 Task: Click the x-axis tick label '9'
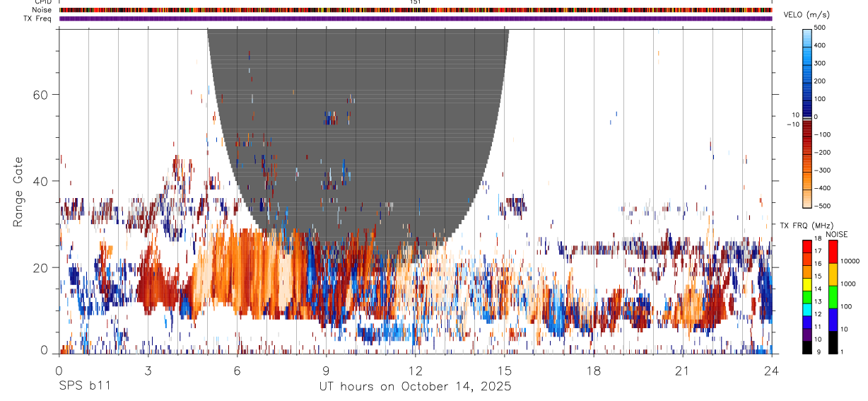[327, 371]
